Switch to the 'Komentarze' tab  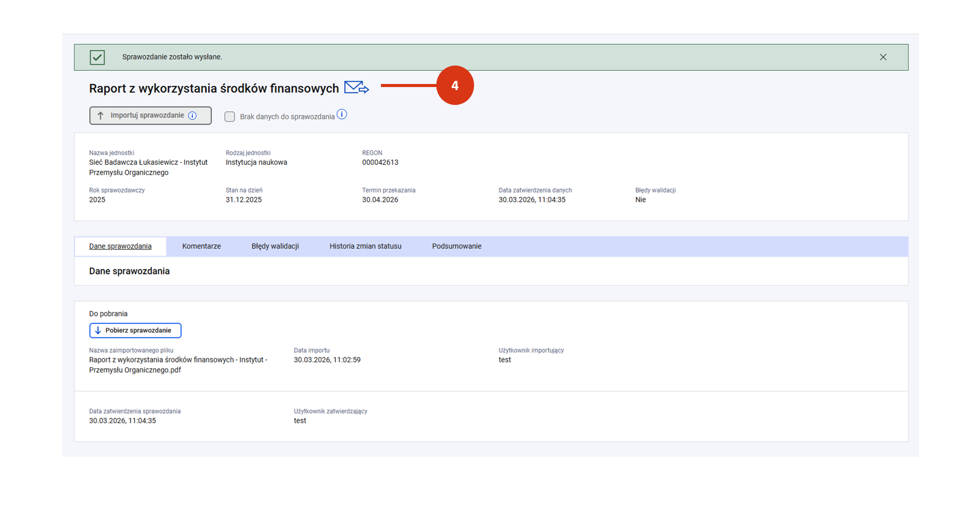[201, 246]
